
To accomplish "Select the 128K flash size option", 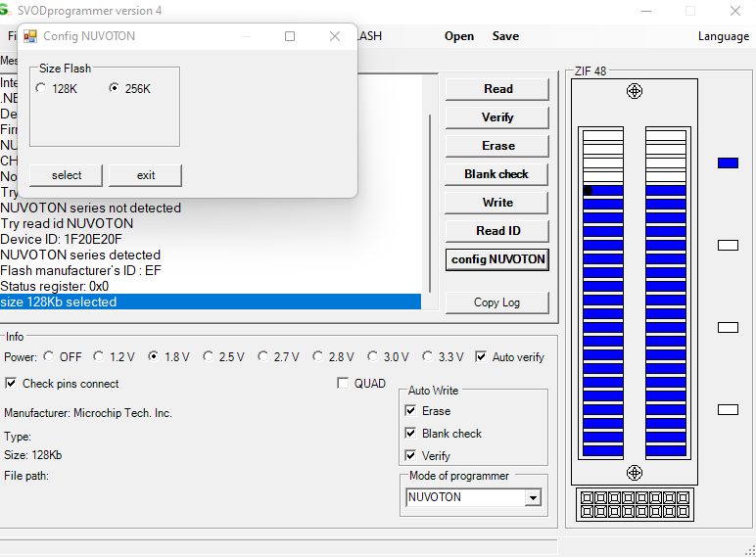I will [41, 89].
